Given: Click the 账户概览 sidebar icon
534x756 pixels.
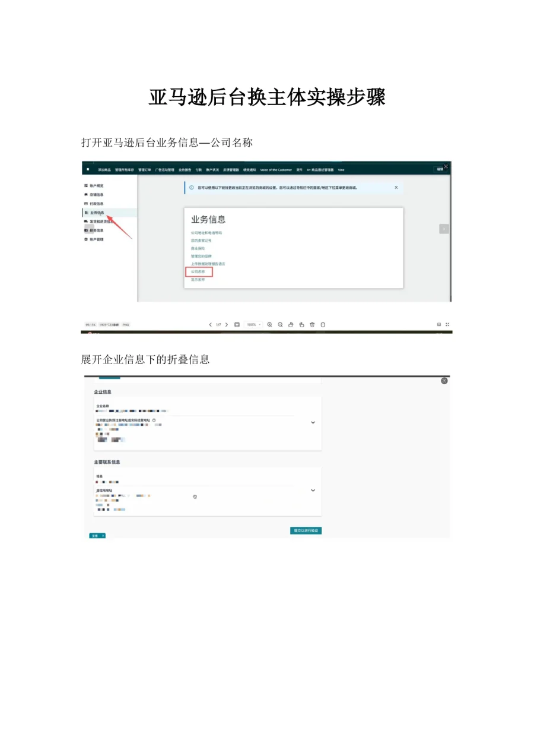Looking at the screenshot, I should click(86, 186).
